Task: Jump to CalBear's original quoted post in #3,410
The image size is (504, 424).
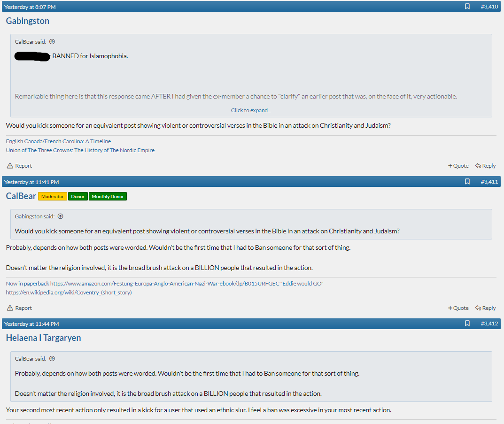Action: [x=52, y=42]
